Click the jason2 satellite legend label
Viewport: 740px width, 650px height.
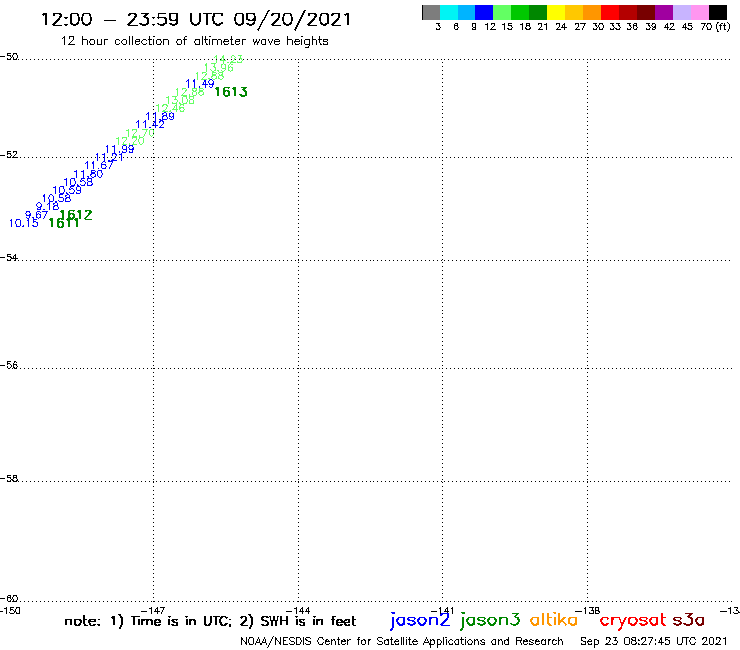(420, 620)
